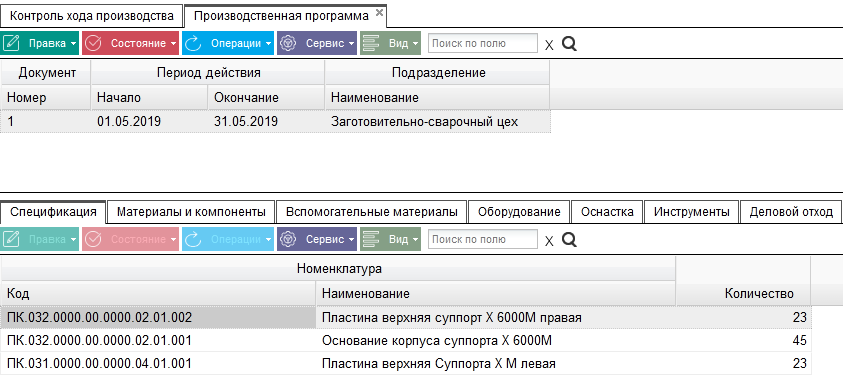Click the specification panel's search magnifier icon

(569, 239)
